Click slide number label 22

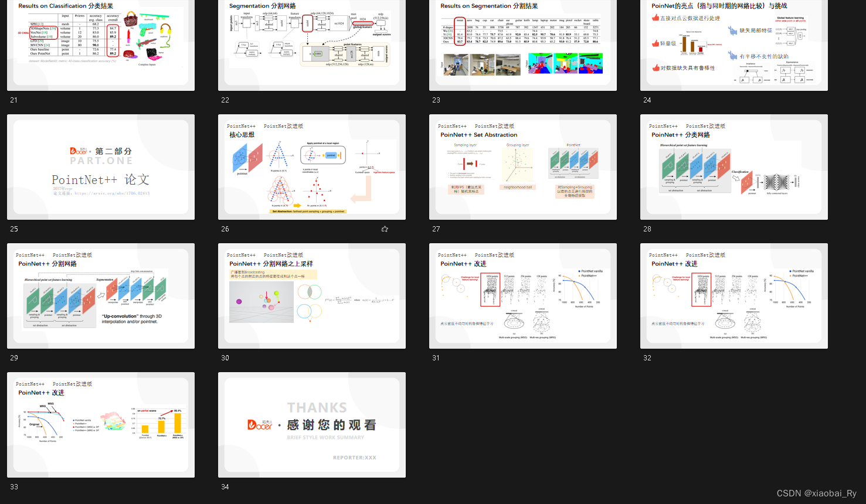225,100
